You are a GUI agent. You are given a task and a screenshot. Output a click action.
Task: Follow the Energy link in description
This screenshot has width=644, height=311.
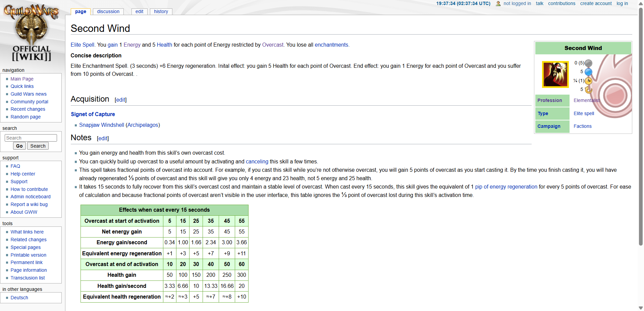[132, 45]
